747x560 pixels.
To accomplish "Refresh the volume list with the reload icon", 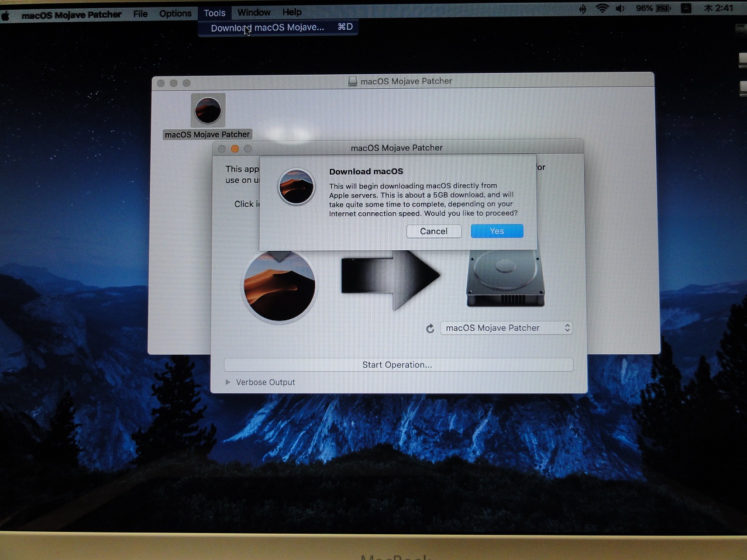I will (430, 329).
